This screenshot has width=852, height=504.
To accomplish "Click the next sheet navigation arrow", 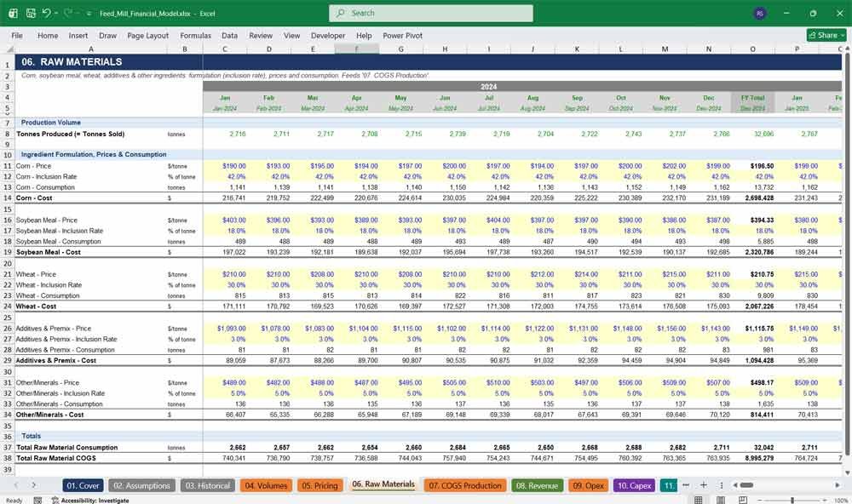I will tap(34, 485).
